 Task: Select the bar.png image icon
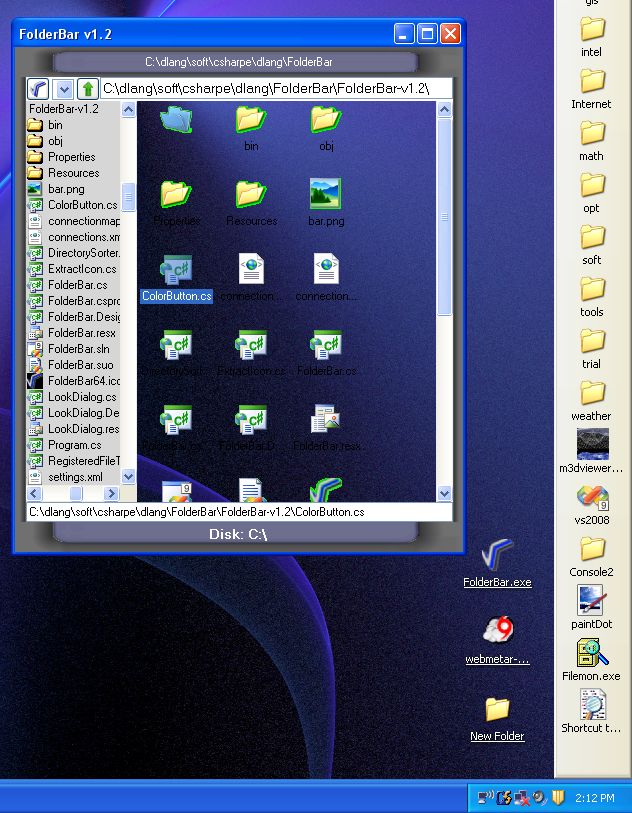326,193
